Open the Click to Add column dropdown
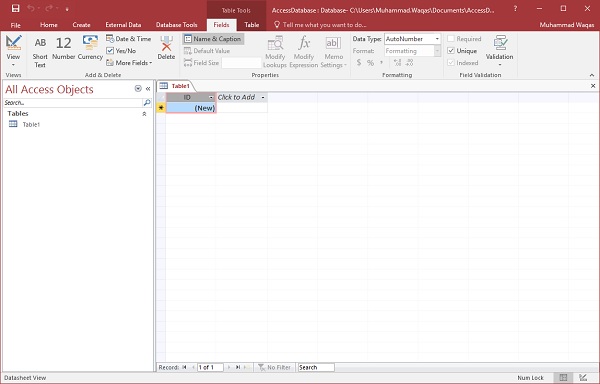Image resolution: width=600 pixels, height=384 pixels. [x=263, y=98]
